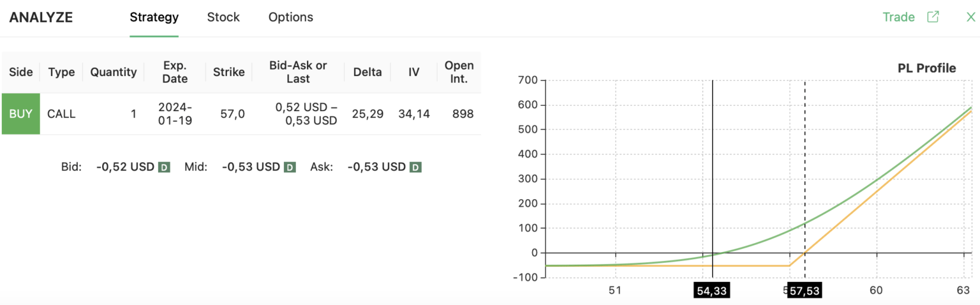Switch to the Stock tab

click(223, 17)
